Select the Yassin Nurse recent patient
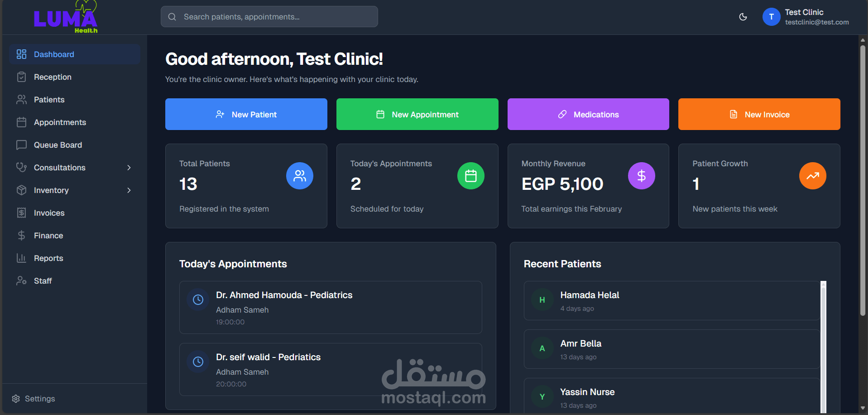 tap(672, 396)
